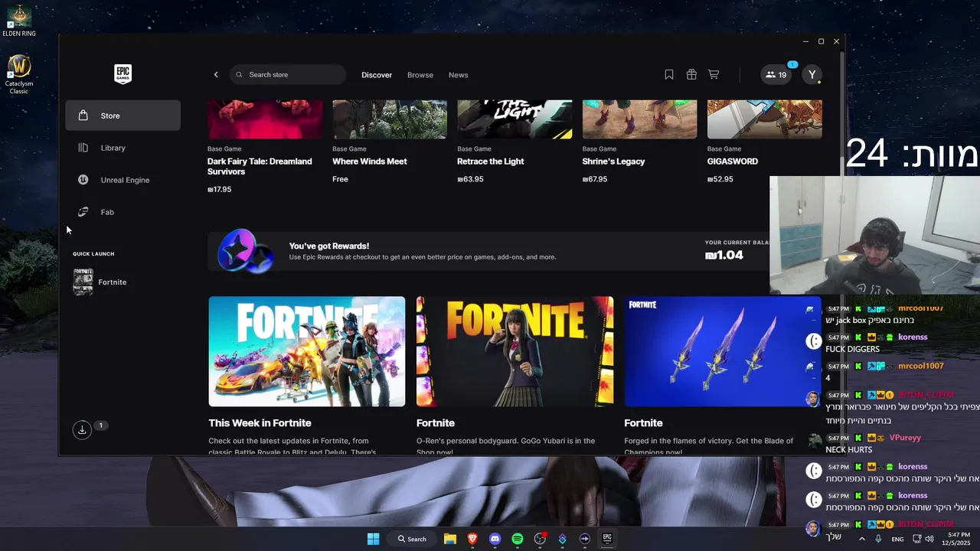Go back with the back arrow
The image size is (980, 551).
pos(216,75)
